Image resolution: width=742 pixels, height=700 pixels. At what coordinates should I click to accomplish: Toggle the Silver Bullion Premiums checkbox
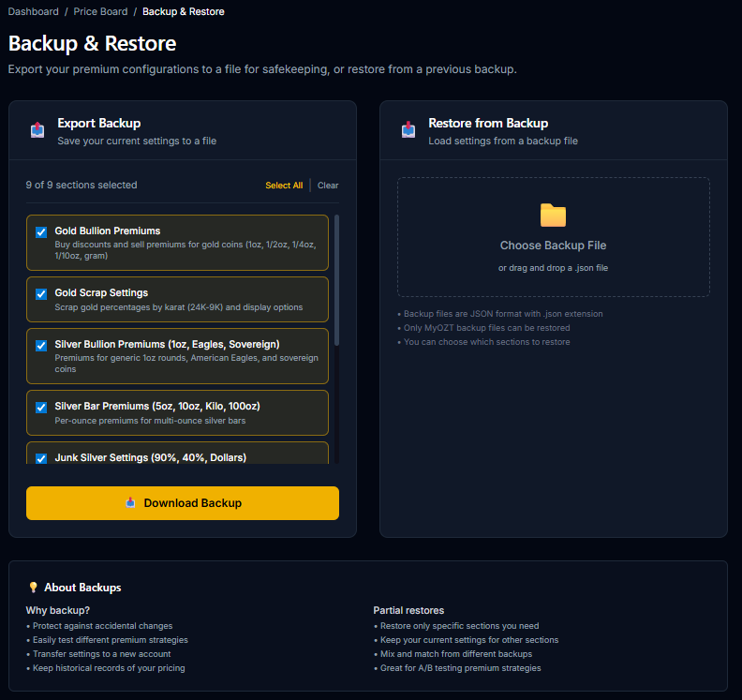41,346
